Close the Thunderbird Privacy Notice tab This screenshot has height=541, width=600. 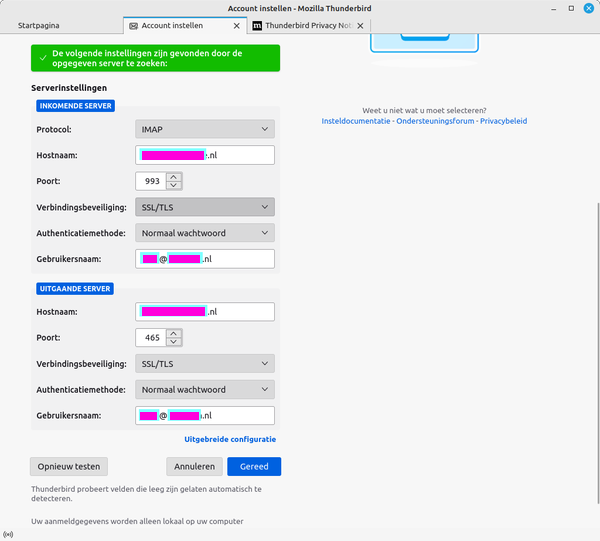[359, 25]
